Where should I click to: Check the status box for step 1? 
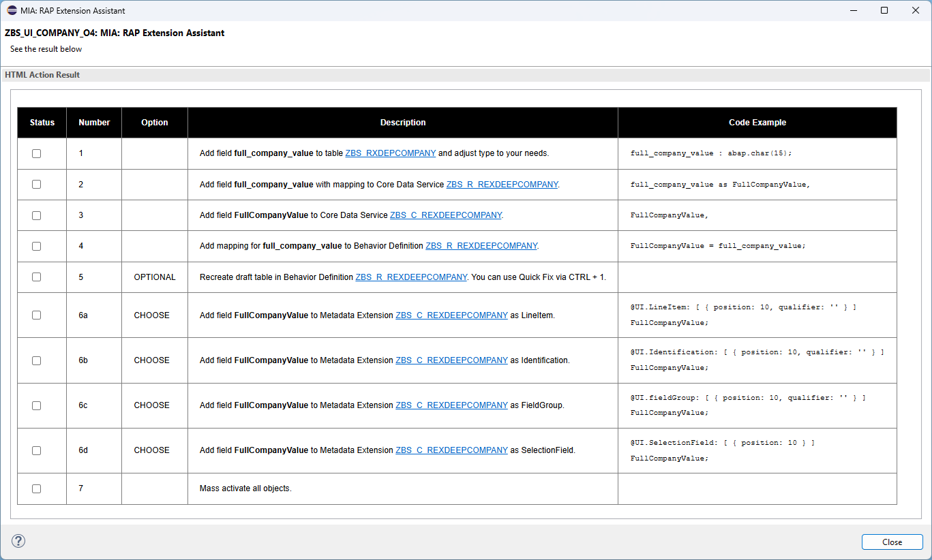[36, 153]
